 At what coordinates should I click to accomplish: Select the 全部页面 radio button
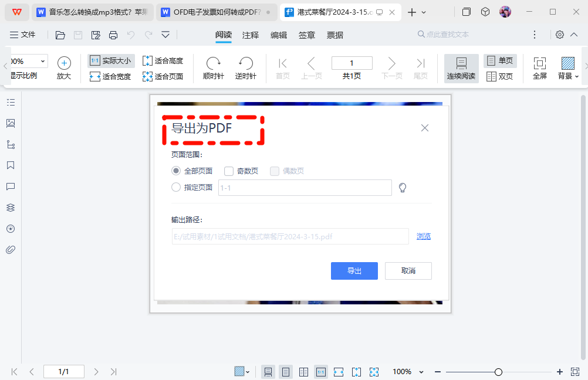coord(176,171)
